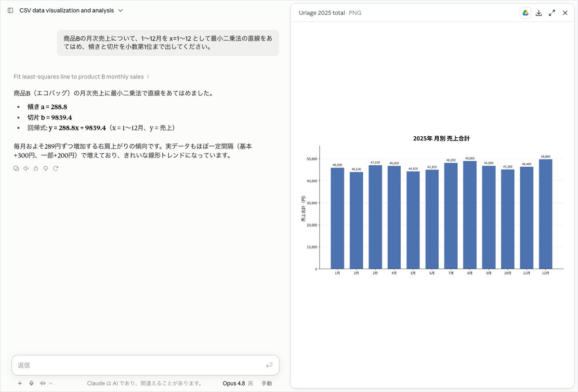This screenshot has width=578, height=392.
Task: Open the CSV data visualization and analysis title
Action: pyautogui.click(x=66, y=10)
